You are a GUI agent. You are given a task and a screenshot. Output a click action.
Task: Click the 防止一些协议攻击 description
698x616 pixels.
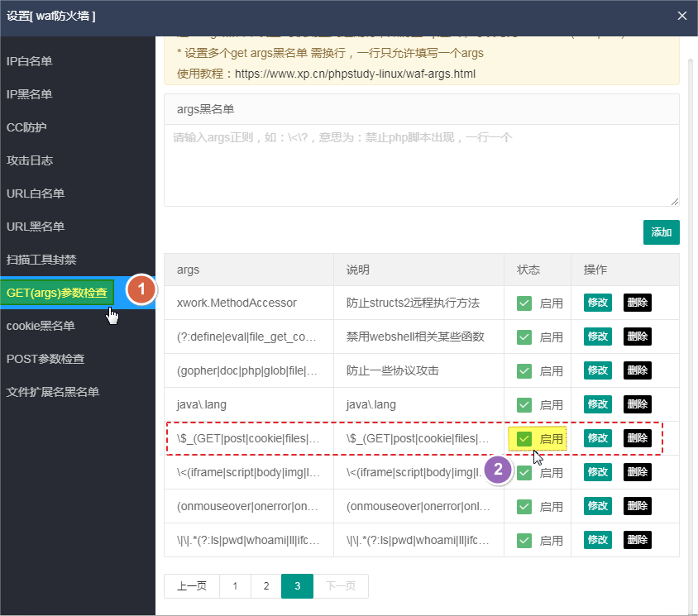click(x=419, y=370)
